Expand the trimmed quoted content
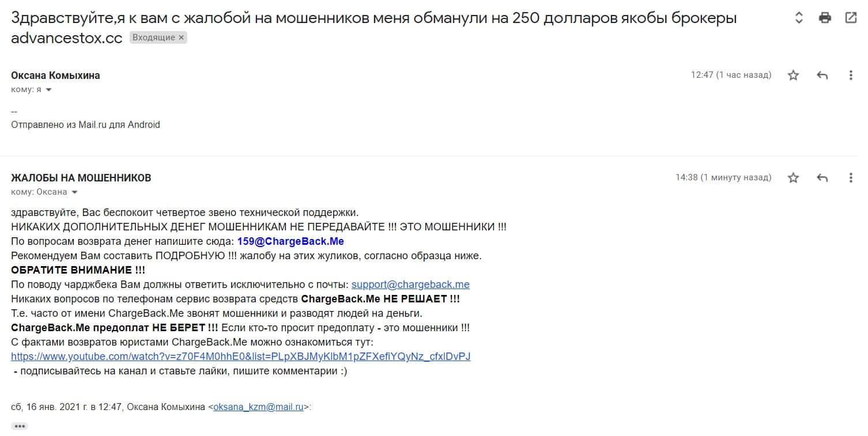 (x=20, y=426)
